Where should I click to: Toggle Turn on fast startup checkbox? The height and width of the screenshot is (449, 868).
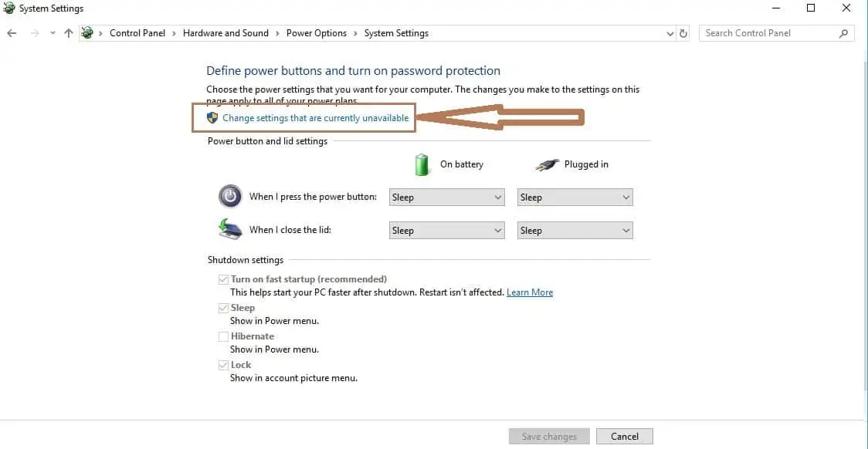point(223,280)
